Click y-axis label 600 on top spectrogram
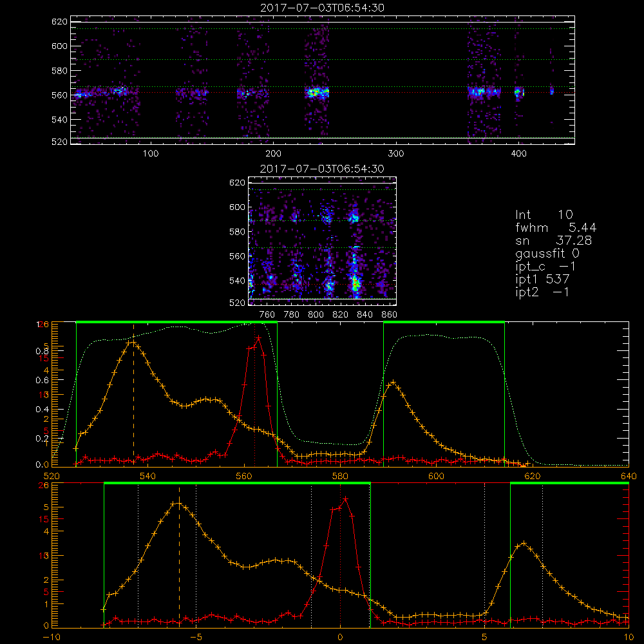The width and height of the screenshot is (644, 644). coord(59,46)
